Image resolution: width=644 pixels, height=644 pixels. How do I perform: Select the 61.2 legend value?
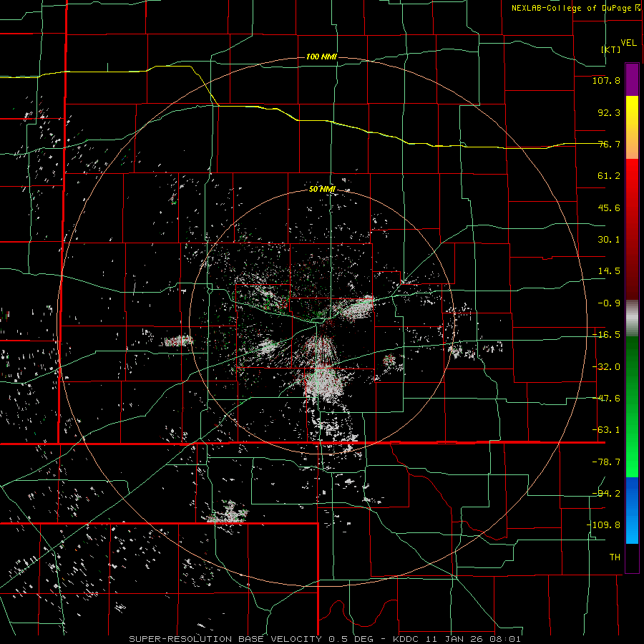[609, 176]
